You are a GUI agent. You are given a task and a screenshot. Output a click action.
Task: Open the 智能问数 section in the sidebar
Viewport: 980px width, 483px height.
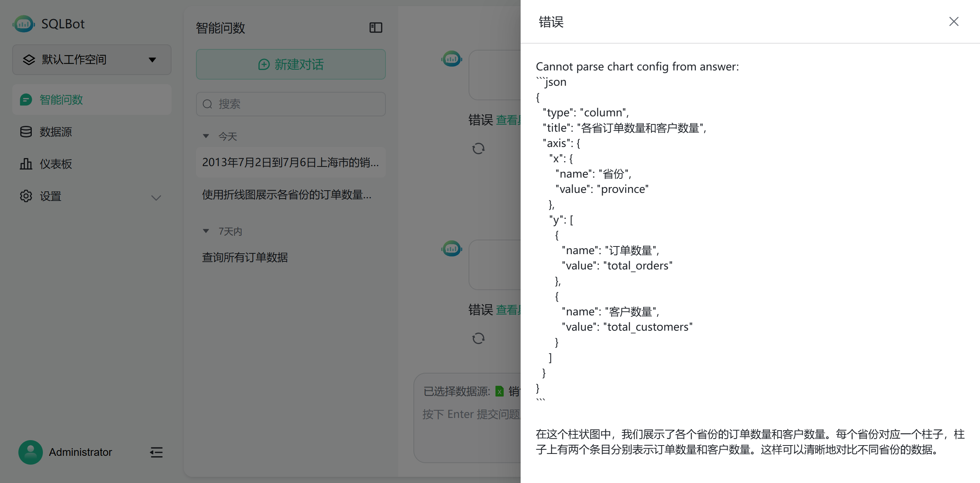61,100
